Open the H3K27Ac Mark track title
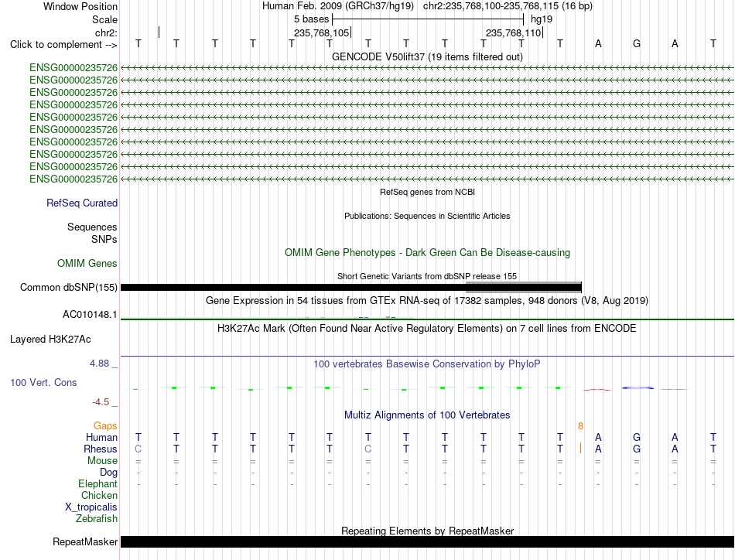 point(427,328)
